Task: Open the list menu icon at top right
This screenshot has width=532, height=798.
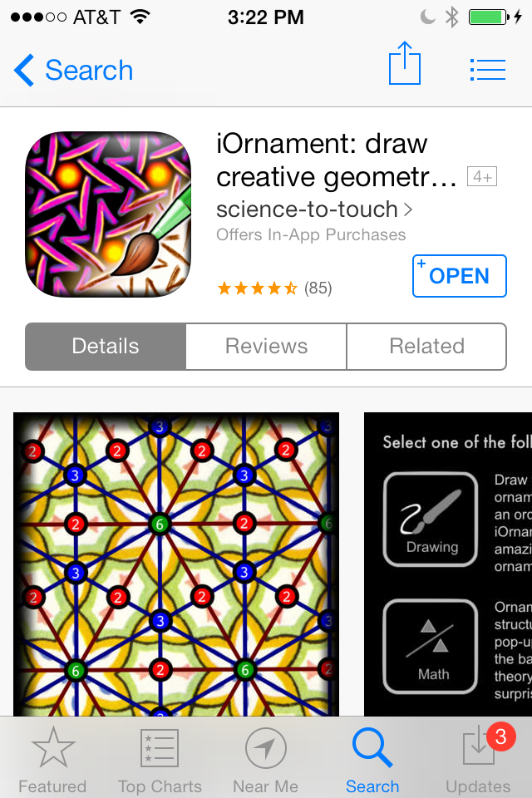Action: point(488,70)
